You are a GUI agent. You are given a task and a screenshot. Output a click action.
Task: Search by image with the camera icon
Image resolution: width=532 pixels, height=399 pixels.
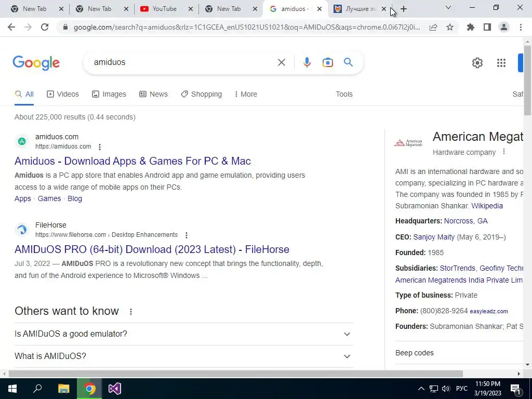coord(328,62)
